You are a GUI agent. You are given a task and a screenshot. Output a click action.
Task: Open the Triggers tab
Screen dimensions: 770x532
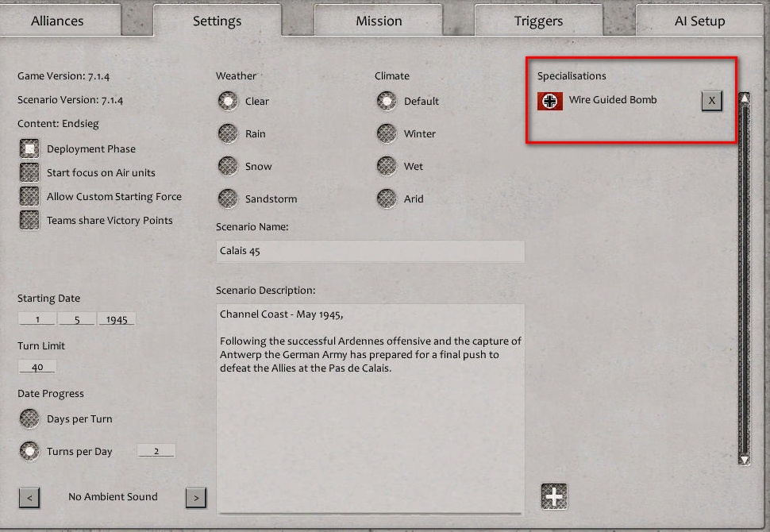click(x=538, y=20)
